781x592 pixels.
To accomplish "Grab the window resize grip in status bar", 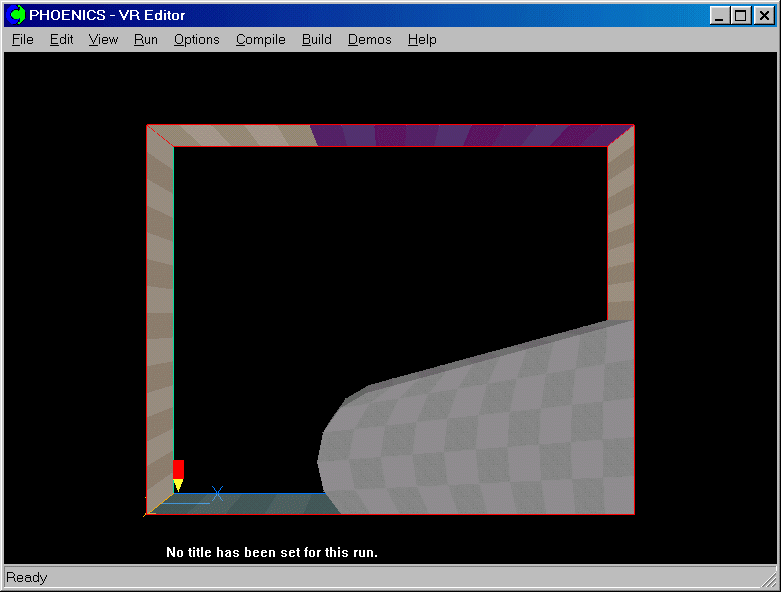I will point(768,578).
